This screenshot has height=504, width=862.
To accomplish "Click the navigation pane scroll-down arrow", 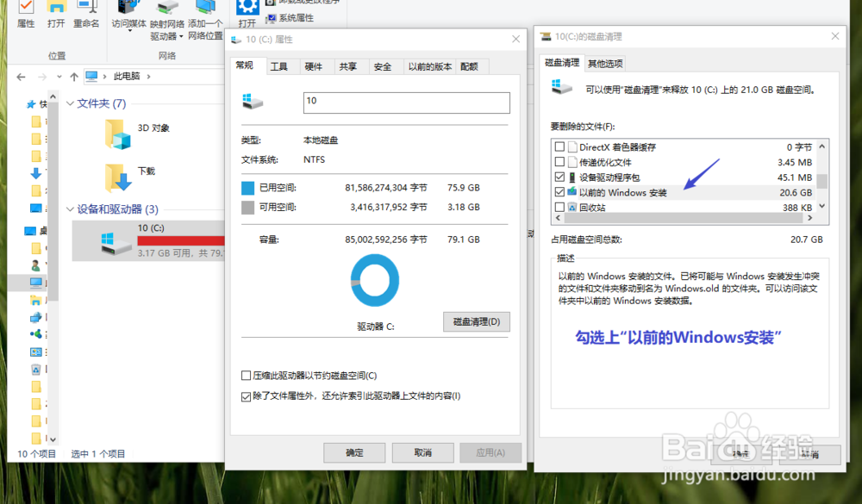I will [x=53, y=439].
